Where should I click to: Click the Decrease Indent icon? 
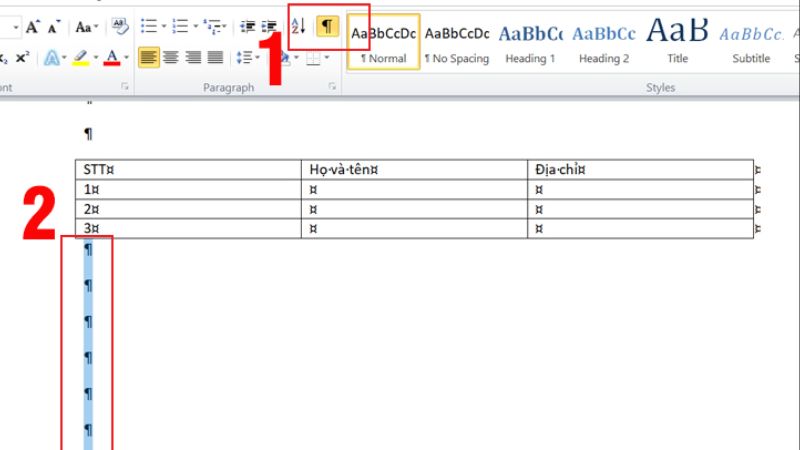(247, 27)
